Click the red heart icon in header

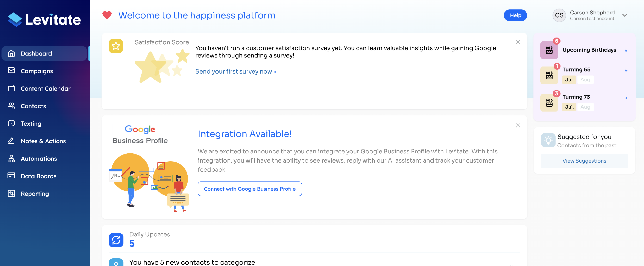(x=107, y=15)
